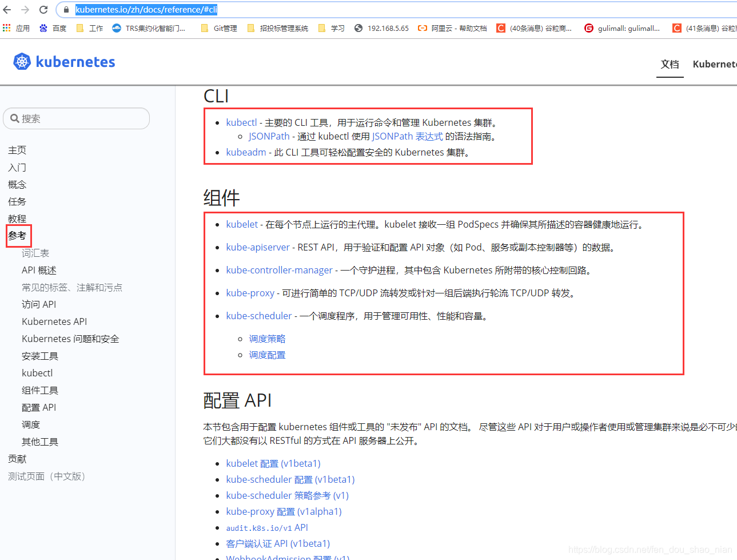Open 其他工具 sidebar entry
This screenshot has width=737, height=560.
click(40, 442)
